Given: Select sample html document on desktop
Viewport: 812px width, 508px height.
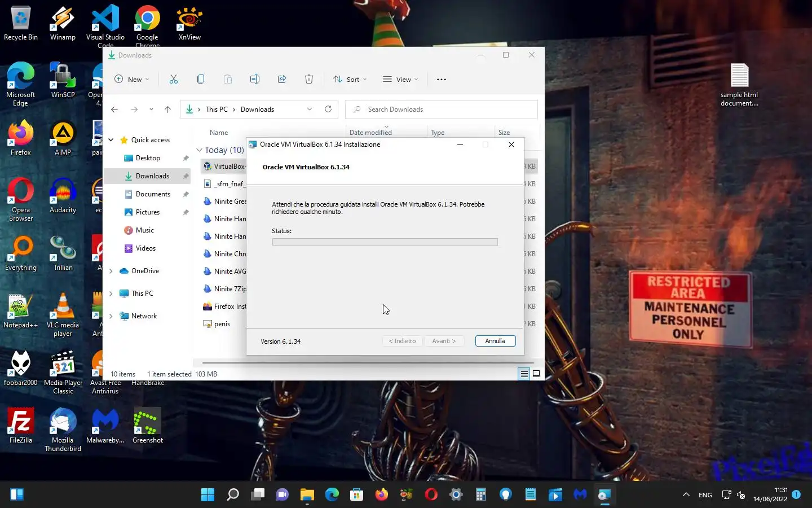Looking at the screenshot, I should point(739,85).
